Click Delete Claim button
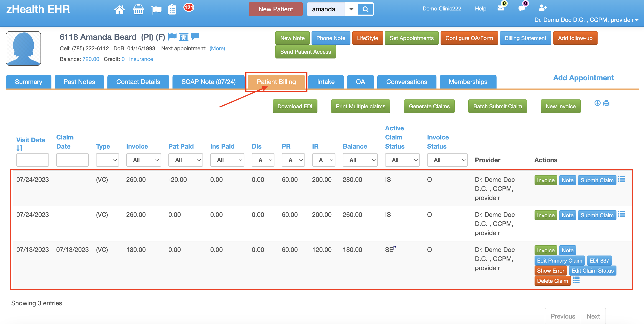 coord(553,281)
